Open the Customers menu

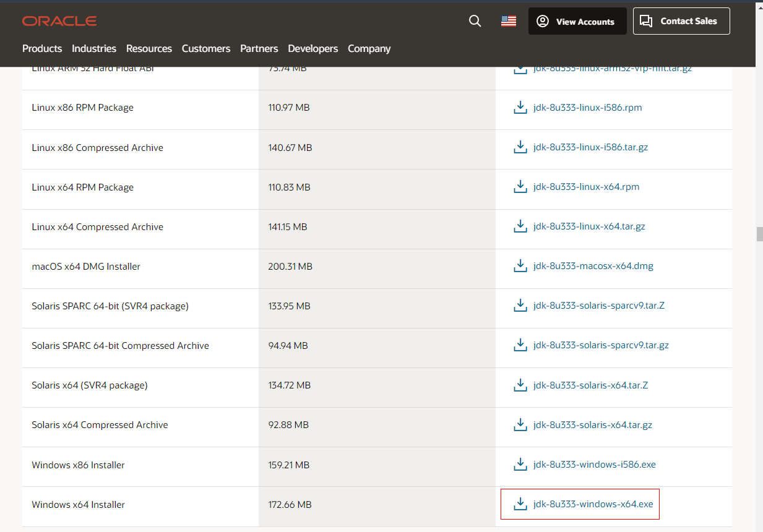(x=206, y=48)
